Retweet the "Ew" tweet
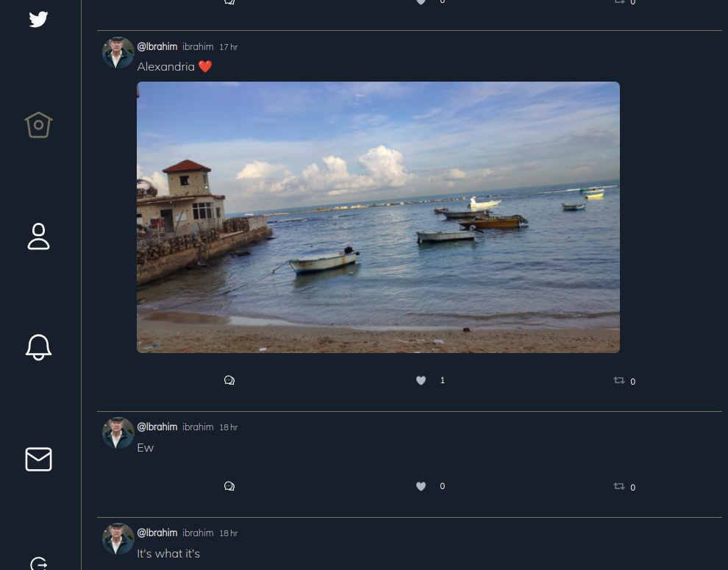The image size is (728, 570). [x=619, y=486]
